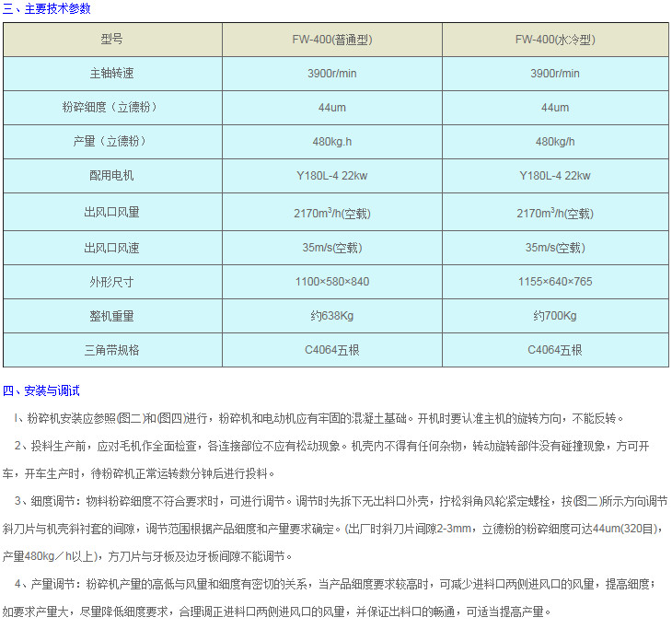Screen dimensions: 672x629
Task: Click the 配用电机 row label
Action: point(112,175)
